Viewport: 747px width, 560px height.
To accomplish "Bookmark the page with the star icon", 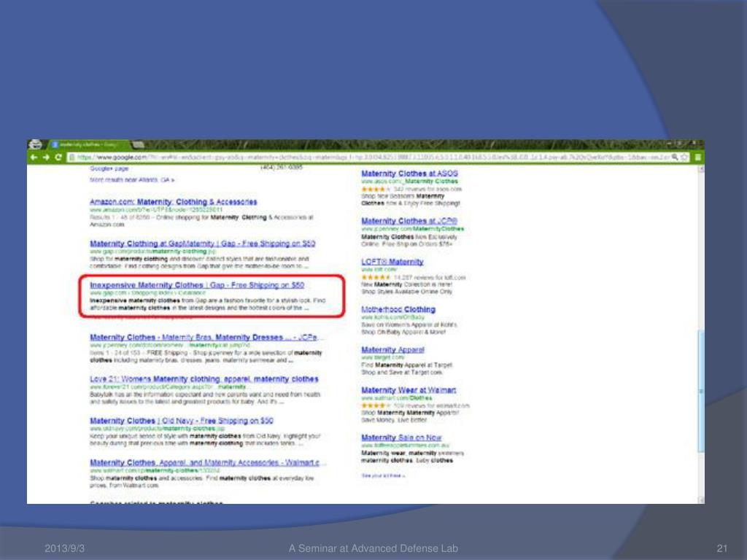I will [x=685, y=157].
